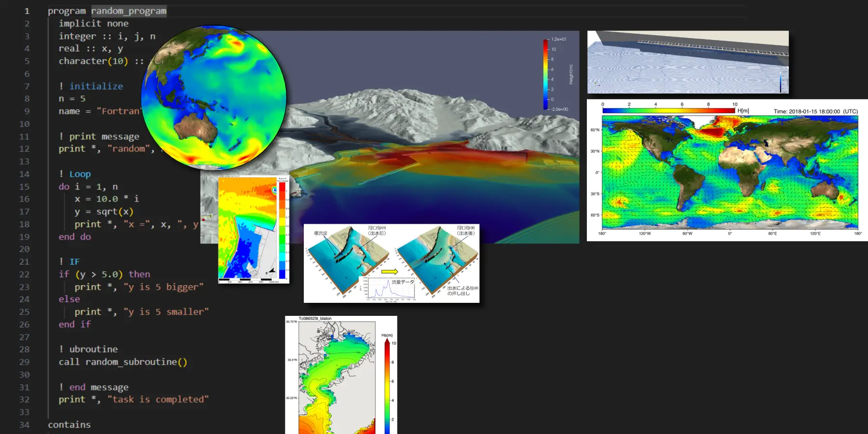Click the "end do" line

click(x=75, y=237)
